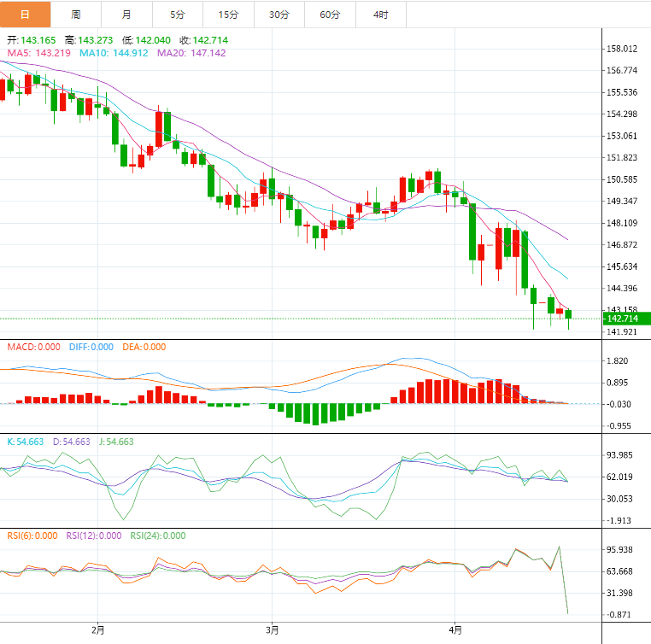Choose the 15分 timeframe tab

tap(228, 15)
